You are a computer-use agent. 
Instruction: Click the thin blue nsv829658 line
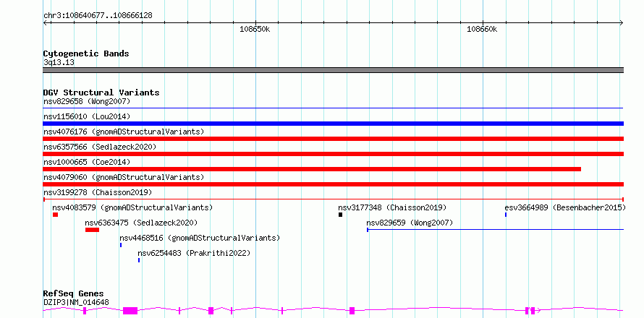click(x=333, y=108)
